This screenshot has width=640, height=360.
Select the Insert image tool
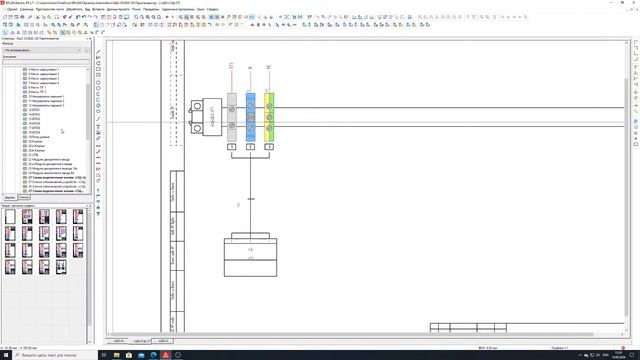click(98, 133)
